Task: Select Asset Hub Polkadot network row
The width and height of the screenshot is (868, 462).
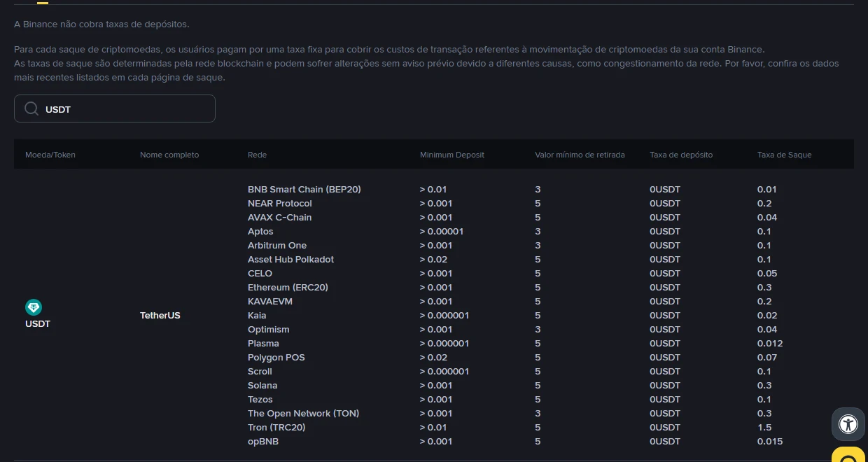Action: (290, 259)
